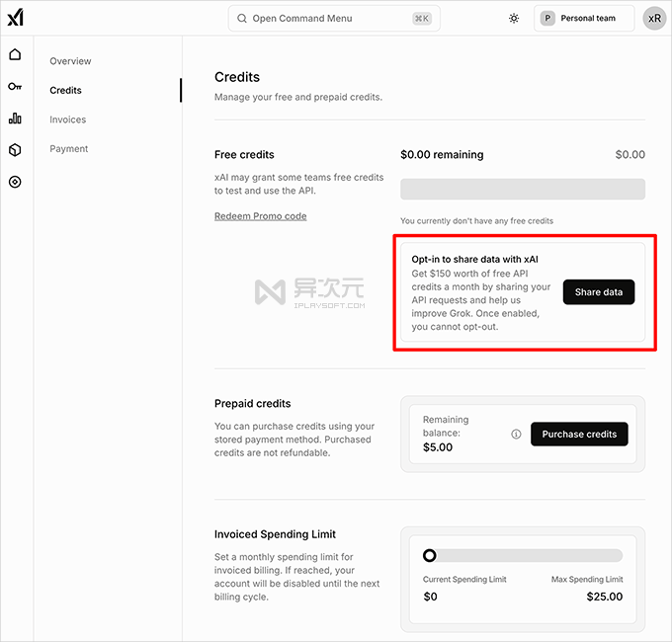Click the Prepaid credits heading
Screen dimensions: 672x642
pyautogui.click(x=252, y=404)
